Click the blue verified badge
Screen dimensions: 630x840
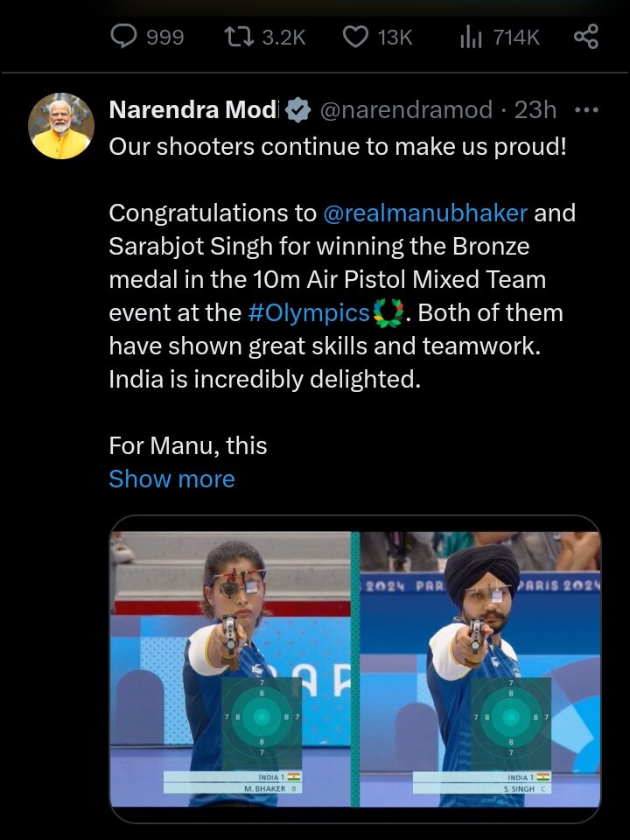point(297,110)
